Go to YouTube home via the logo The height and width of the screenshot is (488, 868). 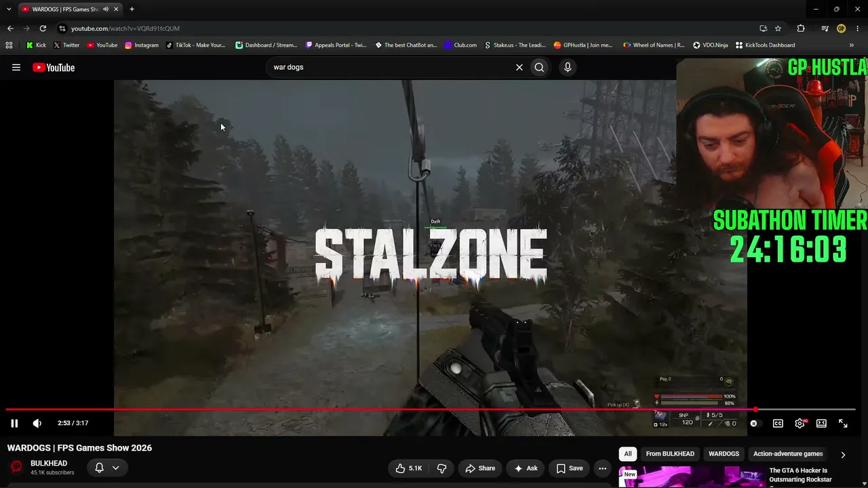54,67
